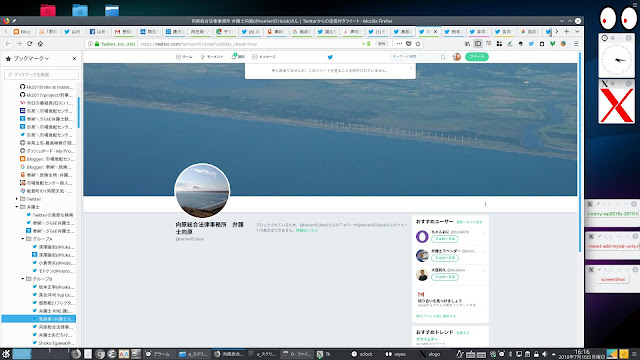
Task: Open the profile three-dots more options
Action: [x=485, y=204]
